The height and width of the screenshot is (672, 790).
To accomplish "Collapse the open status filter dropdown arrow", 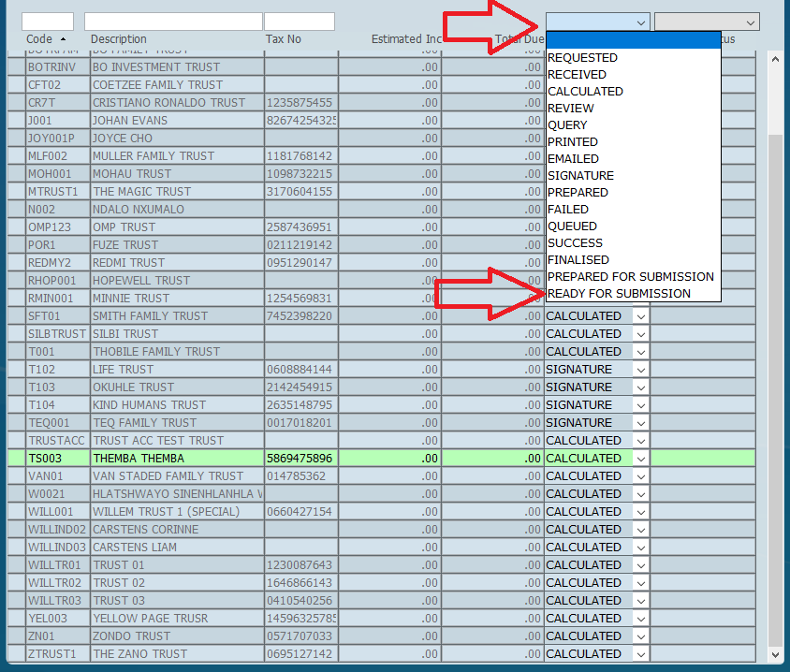I will click(x=641, y=22).
